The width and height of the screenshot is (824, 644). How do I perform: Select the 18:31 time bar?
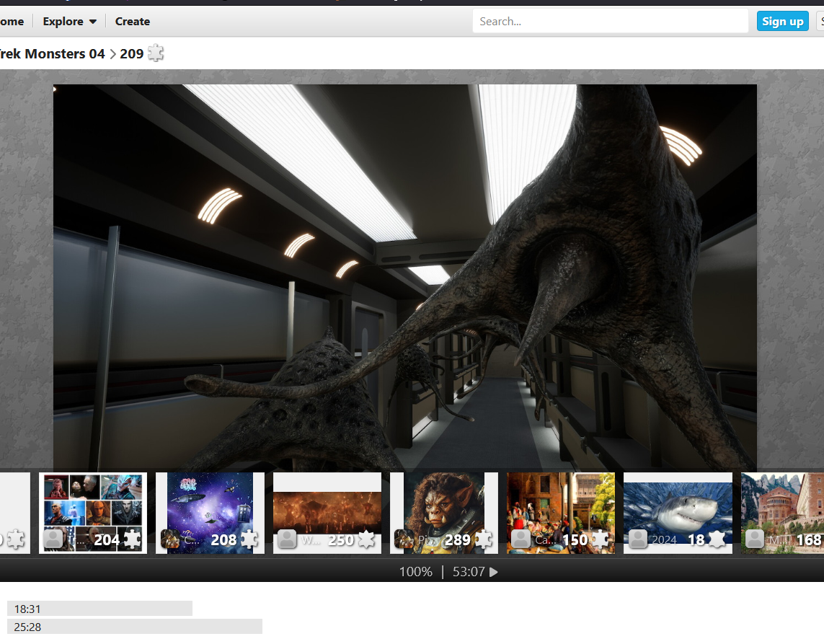click(100, 609)
